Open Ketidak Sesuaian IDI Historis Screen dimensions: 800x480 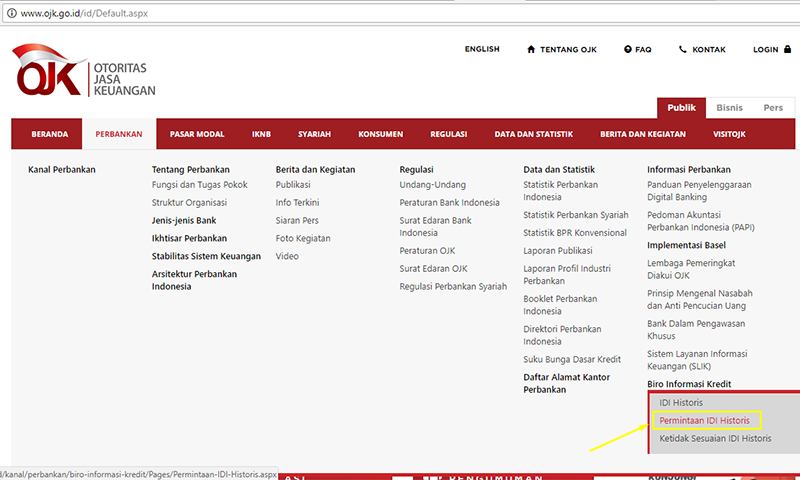715,439
